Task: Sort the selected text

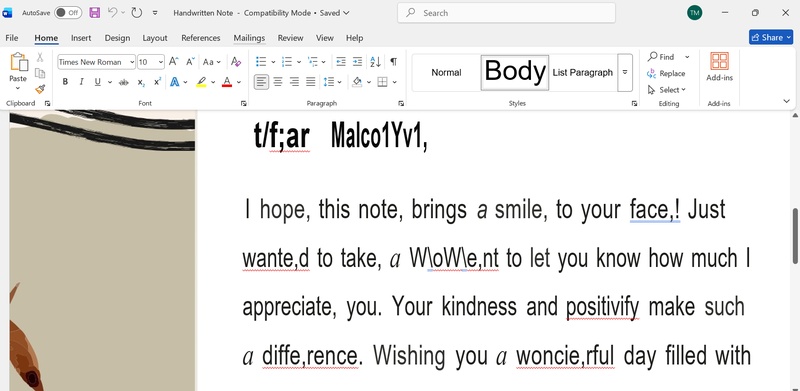Action: click(x=376, y=62)
